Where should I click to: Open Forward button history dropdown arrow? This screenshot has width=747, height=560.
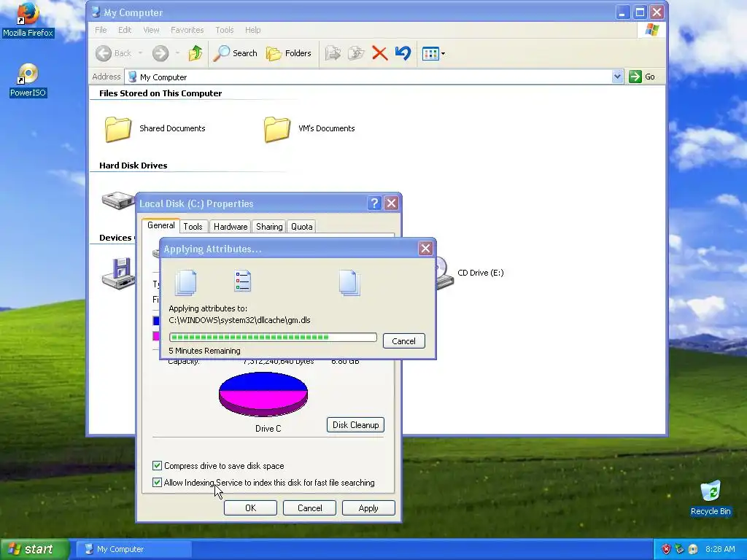[177, 53]
